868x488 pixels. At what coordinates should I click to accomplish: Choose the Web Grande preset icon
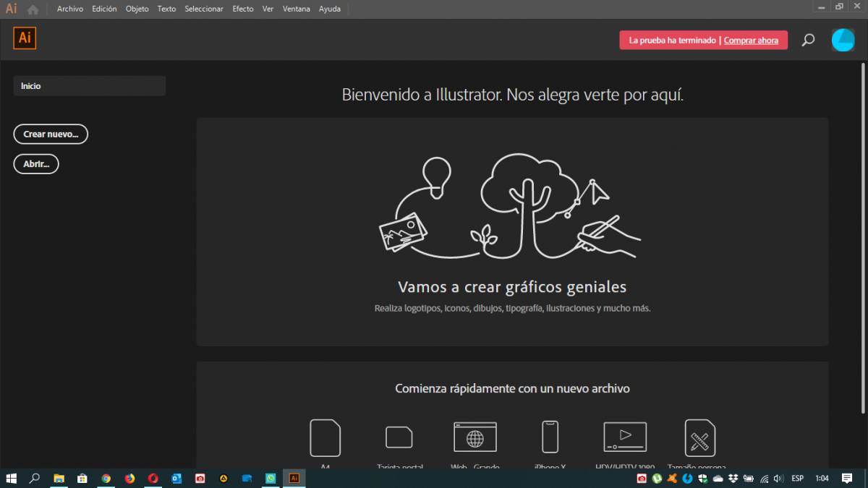click(x=475, y=437)
